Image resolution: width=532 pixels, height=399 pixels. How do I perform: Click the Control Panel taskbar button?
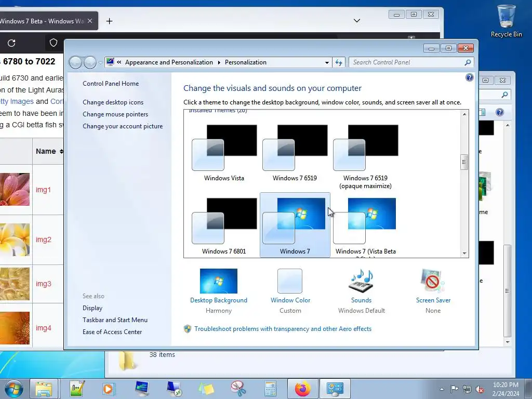pos(335,389)
